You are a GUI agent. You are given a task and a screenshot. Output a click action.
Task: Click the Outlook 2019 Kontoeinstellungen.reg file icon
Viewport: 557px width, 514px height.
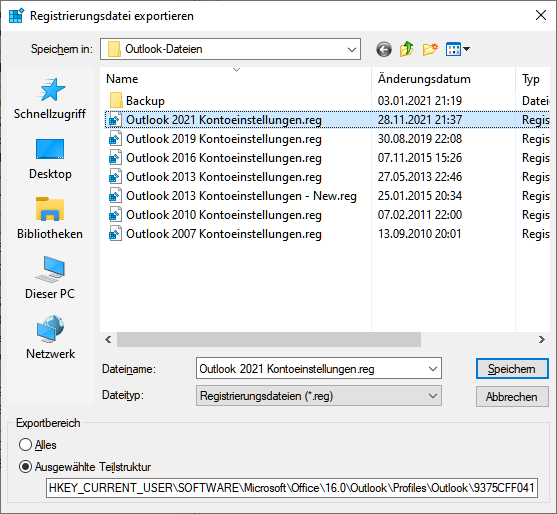(115, 139)
